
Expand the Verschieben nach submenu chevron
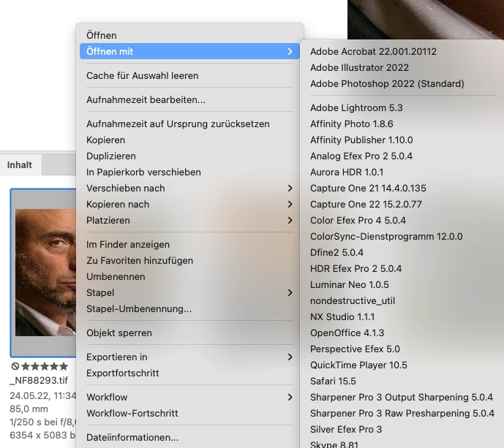(290, 189)
